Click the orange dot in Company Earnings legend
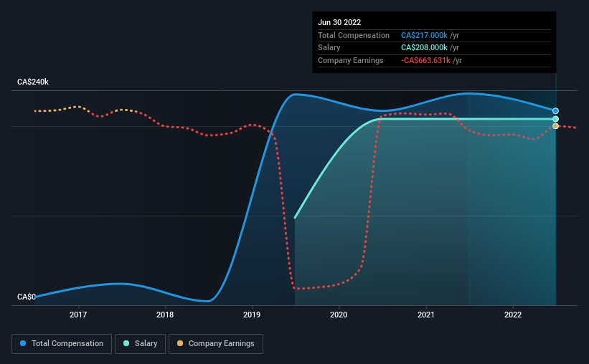Viewport: 589px width, 364px height. pyautogui.click(x=180, y=343)
